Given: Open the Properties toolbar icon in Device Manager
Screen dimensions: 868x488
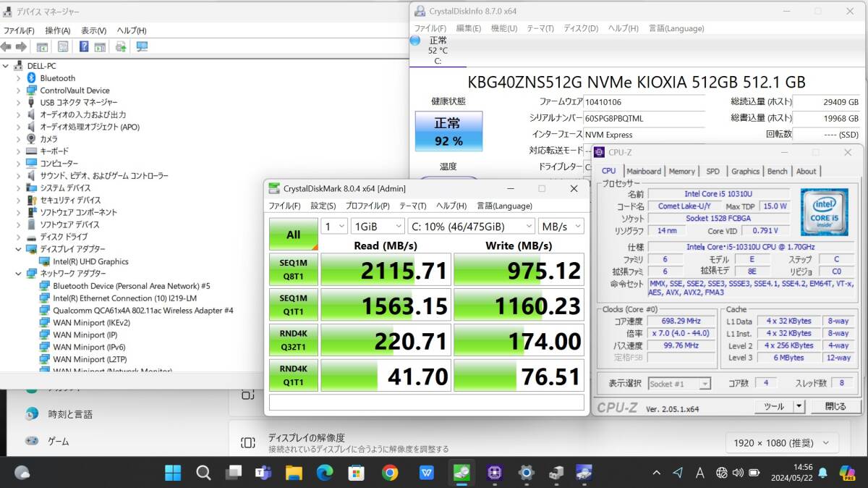Looking at the screenshot, I should [63, 46].
